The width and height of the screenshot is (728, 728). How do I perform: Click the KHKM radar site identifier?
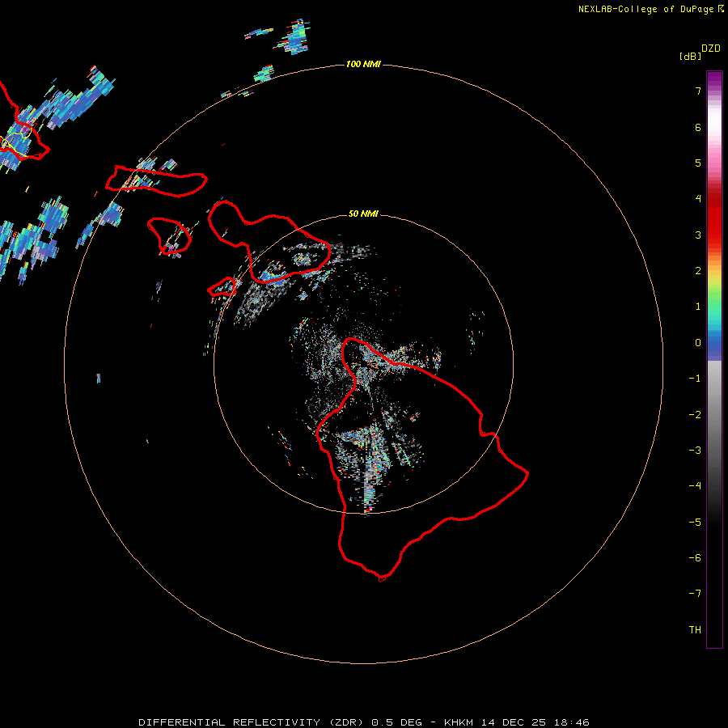pos(459,722)
